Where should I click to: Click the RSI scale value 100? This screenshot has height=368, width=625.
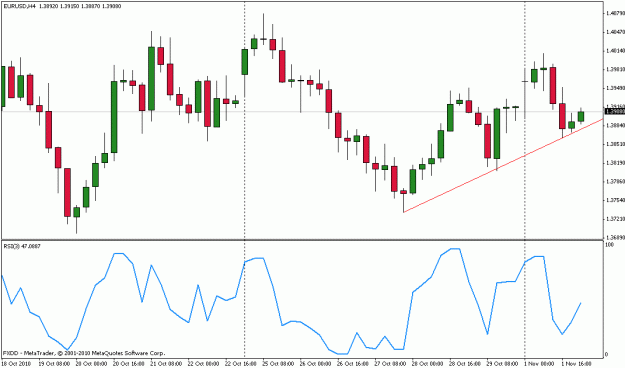(x=610, y=244)
